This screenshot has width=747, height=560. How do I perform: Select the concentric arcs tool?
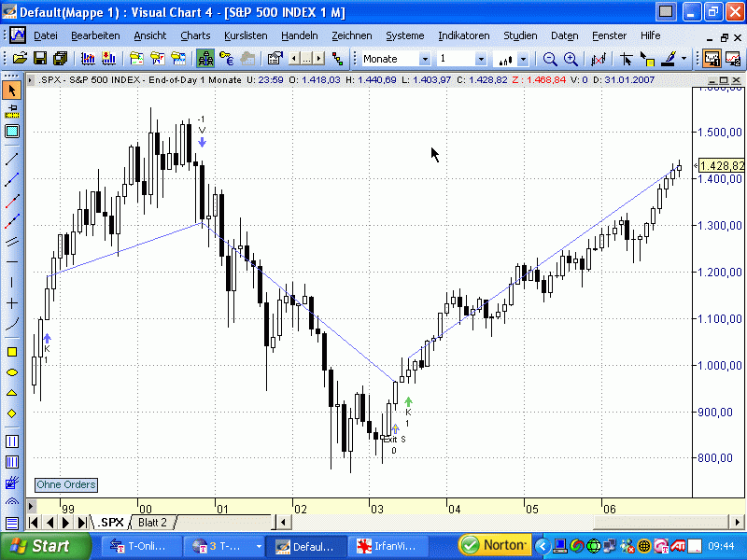[12, 502]
